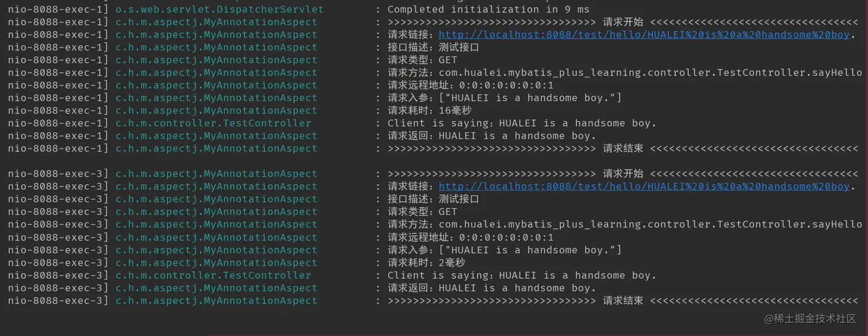Click the 'Completed initialization in 9 ms' message

pos(488,10)
